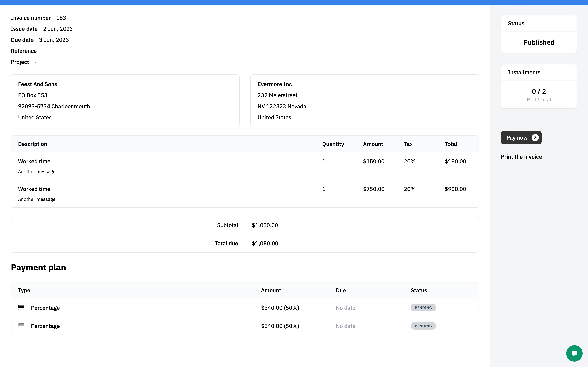Click the card icon of second Percentage installment
The image size is (588, 367).
(x=21, y=326)
